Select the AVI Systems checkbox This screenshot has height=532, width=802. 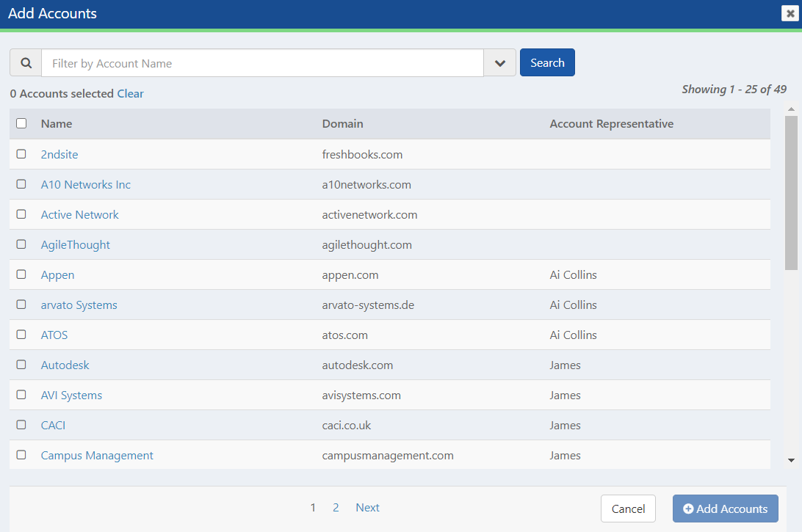(x=21, y=395)
